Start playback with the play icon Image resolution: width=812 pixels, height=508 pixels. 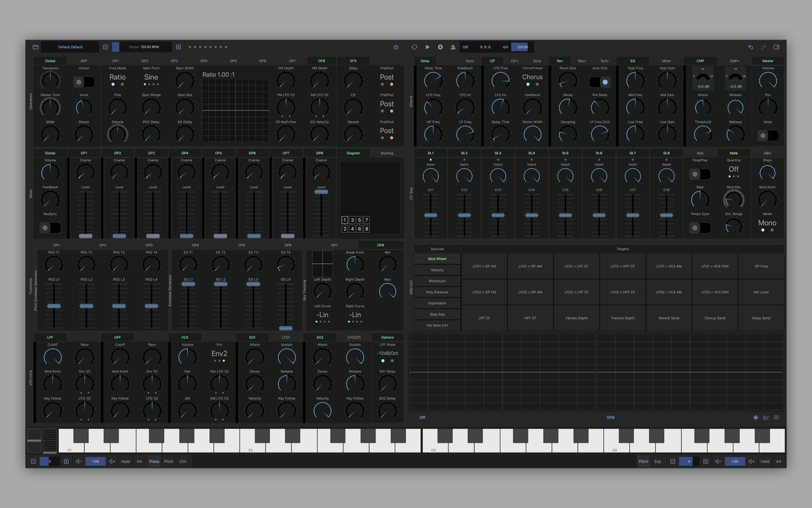tap(427, 47)
